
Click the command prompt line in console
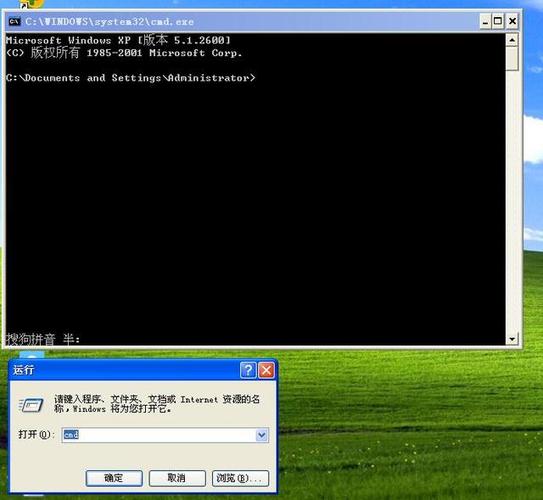point(131,78)
